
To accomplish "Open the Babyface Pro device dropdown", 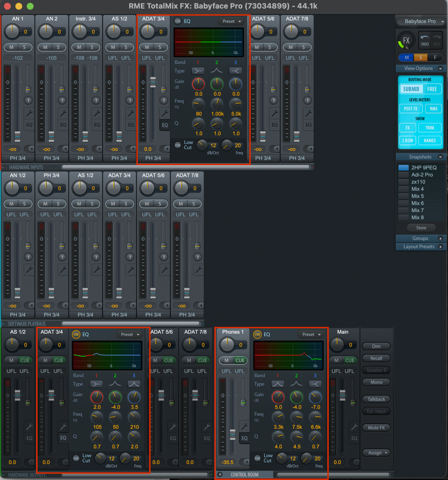I will [x=421, y=21].
